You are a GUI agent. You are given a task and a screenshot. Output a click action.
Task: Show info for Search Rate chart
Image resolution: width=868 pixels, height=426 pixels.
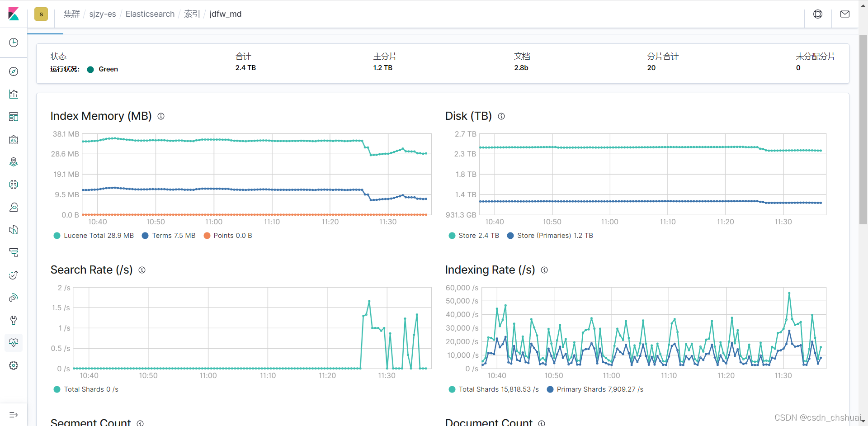coord(142,270)
